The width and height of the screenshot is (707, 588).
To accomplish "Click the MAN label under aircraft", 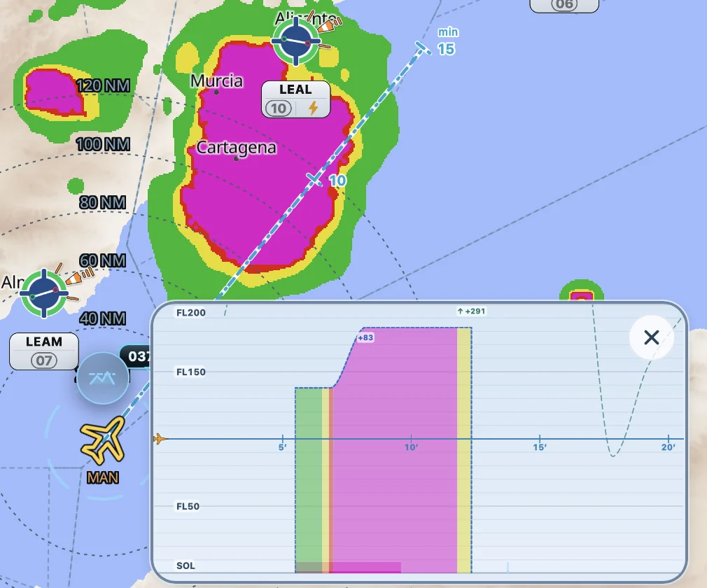I will coord(103,477).
